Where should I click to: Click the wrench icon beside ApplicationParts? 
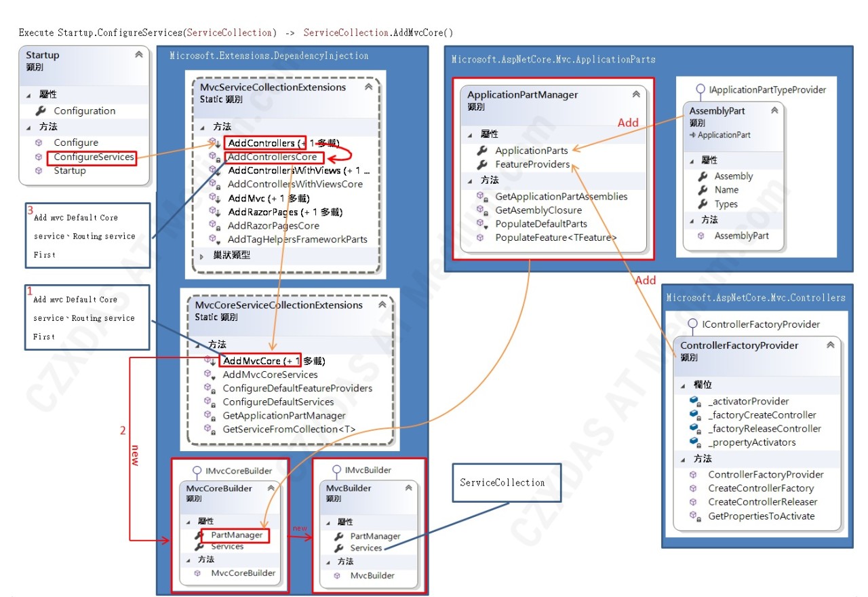pyautogui.click(x=482, y=151)
